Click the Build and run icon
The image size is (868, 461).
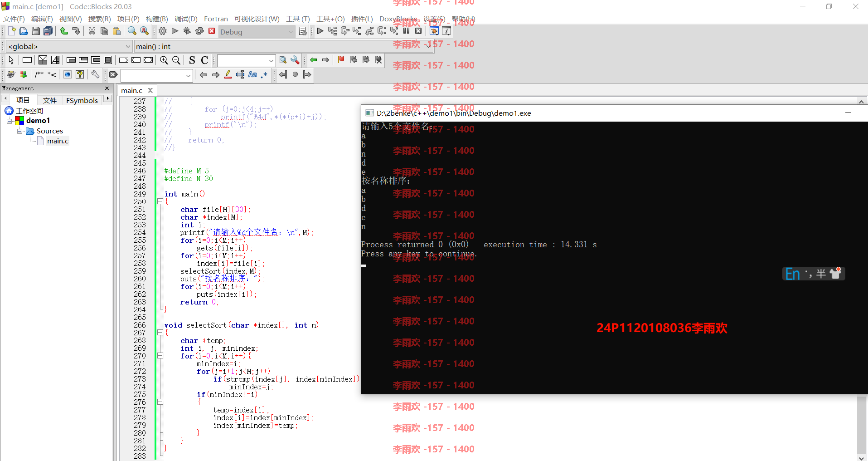(x=187, y=31)
